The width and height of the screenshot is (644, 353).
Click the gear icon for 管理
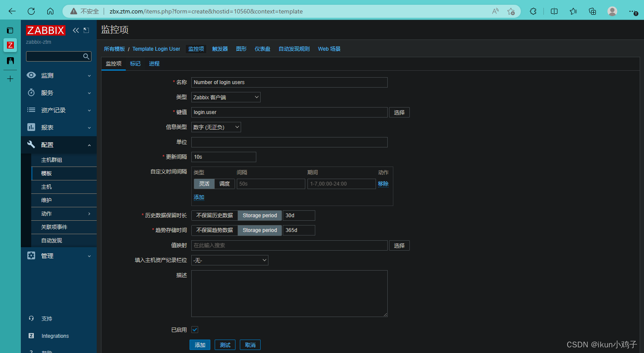click(x=31, y=255)
